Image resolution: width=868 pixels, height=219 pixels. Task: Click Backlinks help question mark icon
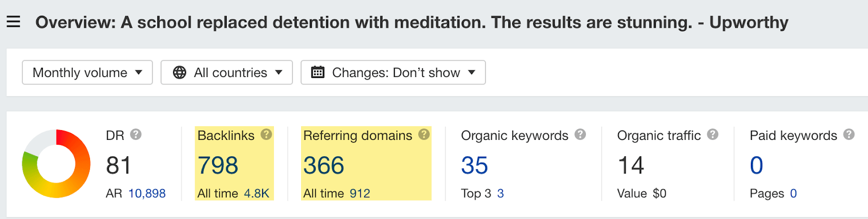pyautogui.click(x=266, y=134)
